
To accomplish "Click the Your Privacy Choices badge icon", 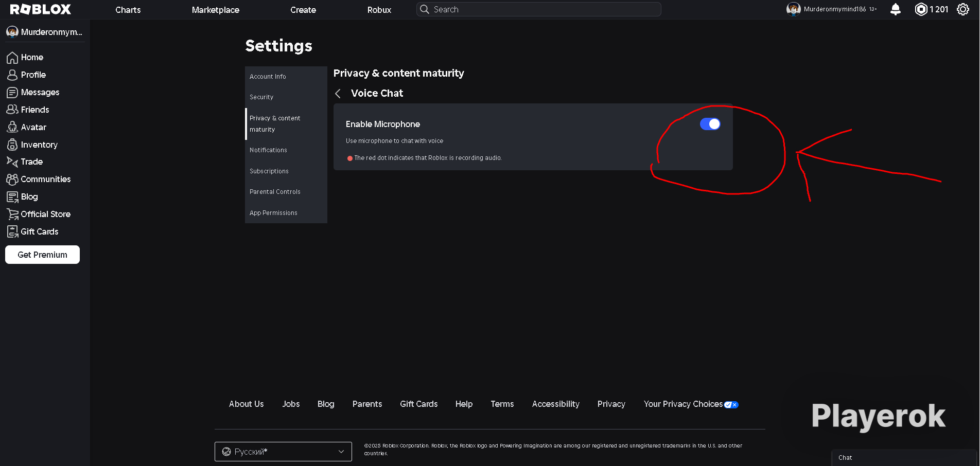I will click(x=731, y=404).
